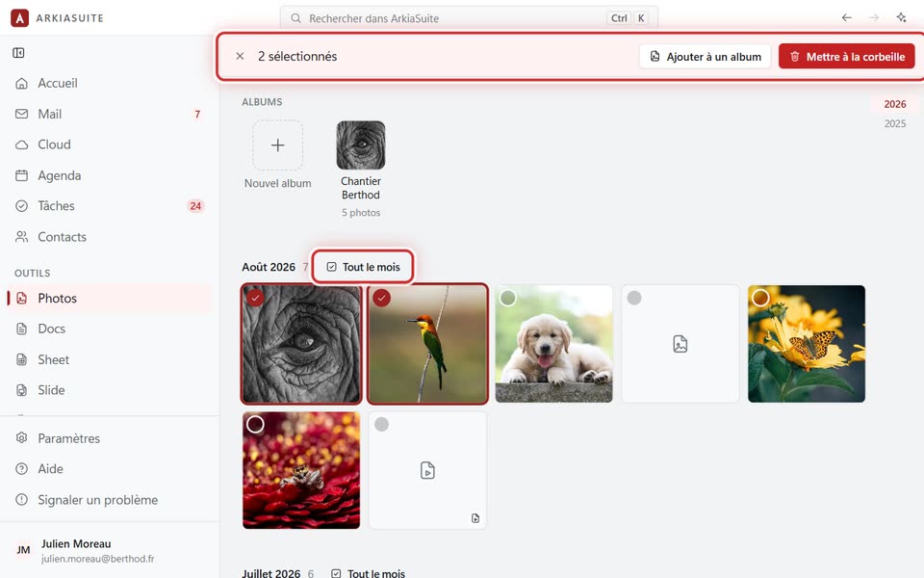The height and width of the screenshot is (578, 924).
Task: Select the butterfly flower photo circle
Action: tap(760, 298)
